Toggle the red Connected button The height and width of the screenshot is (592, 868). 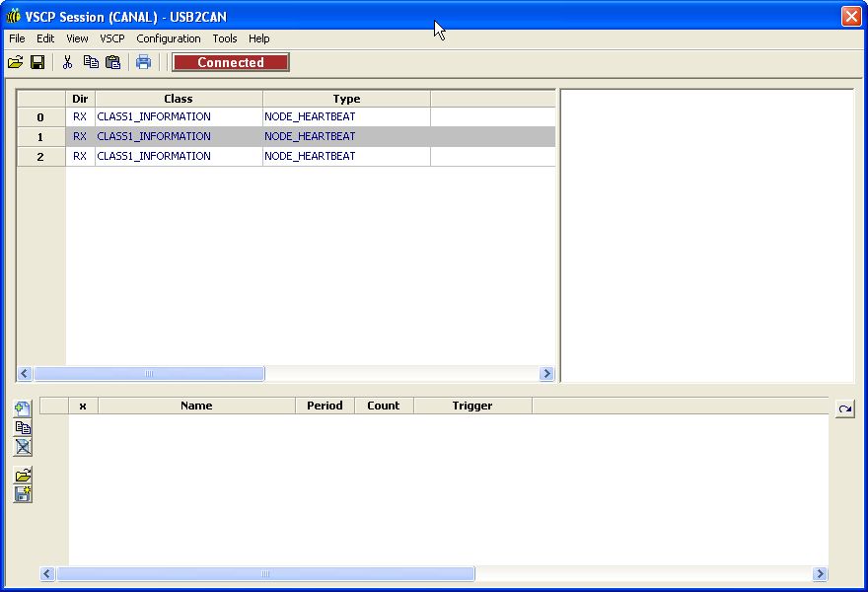click(x=231, y=62)
